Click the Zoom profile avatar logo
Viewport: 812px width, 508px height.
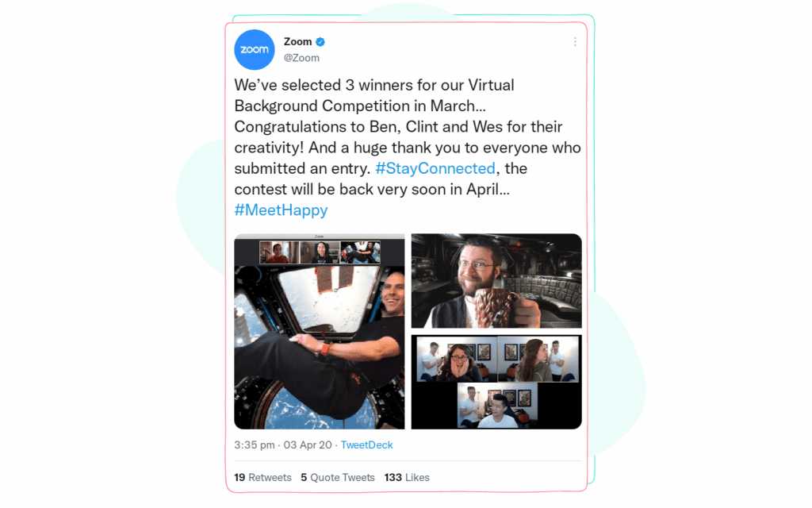pos(255,50)
